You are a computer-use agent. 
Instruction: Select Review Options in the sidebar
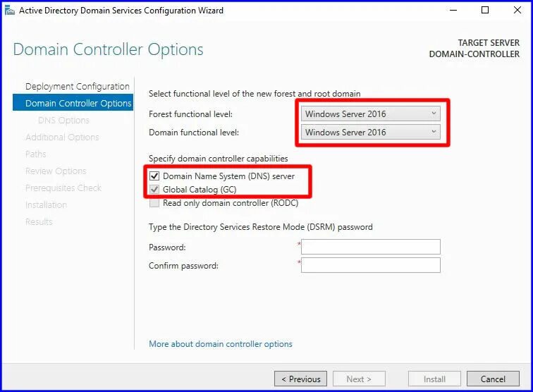pyautogui.click(x=56, y=171)
